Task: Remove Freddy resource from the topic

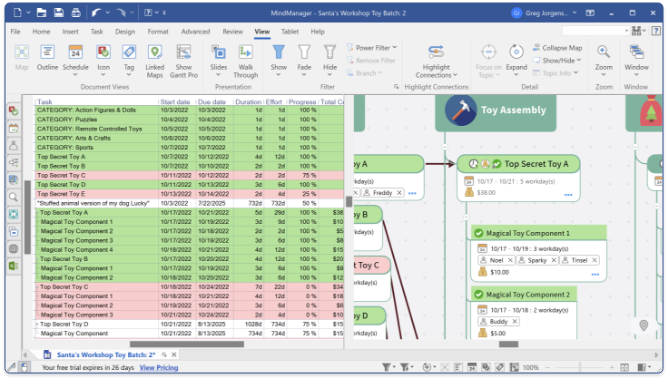Action: point(399,193)
